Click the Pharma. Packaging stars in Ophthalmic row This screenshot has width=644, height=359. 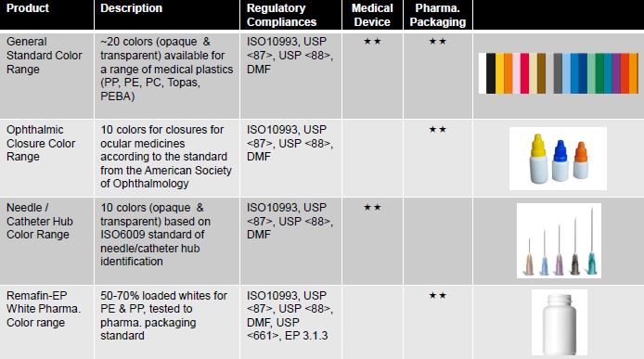437,129
